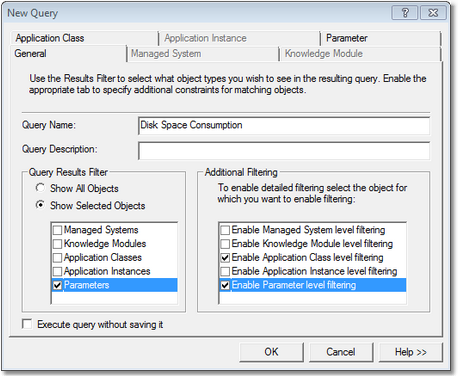
Task: Tick the Application Classes results checkbox
Action: (x=57, y=258)
